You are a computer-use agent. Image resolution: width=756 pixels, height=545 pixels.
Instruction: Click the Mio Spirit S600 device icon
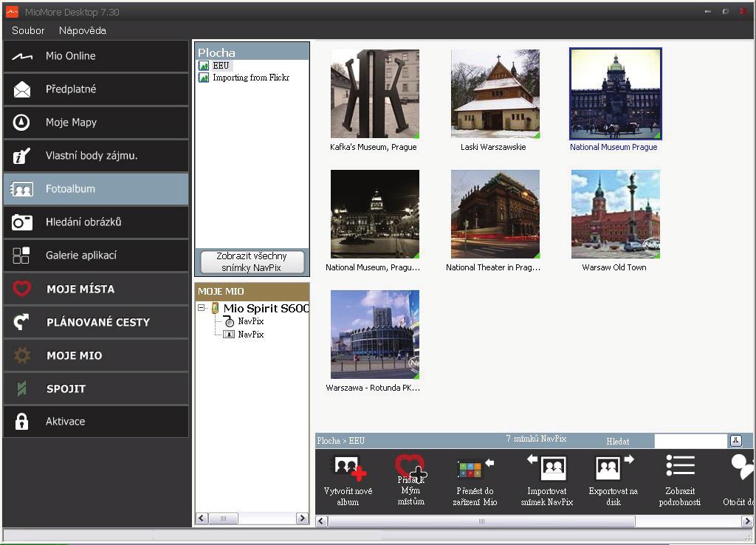(x=216, y=308)
